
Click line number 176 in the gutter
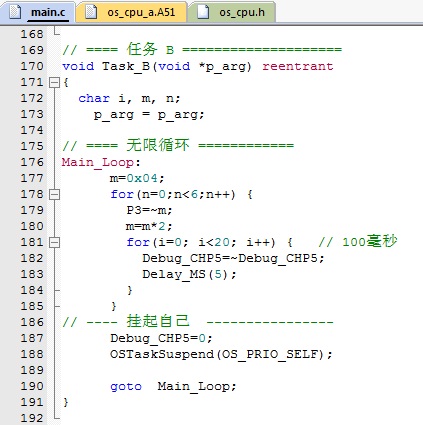coord(32,162)
